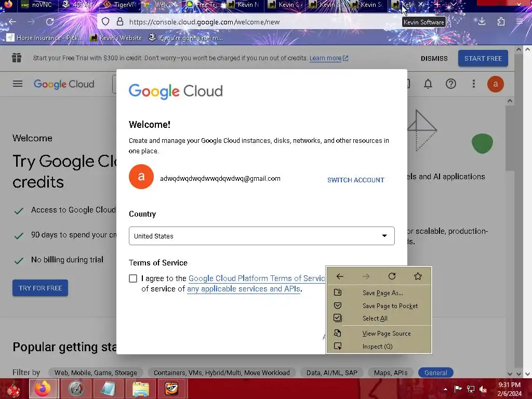Open the Learn more link

click(x=328, y=58)
